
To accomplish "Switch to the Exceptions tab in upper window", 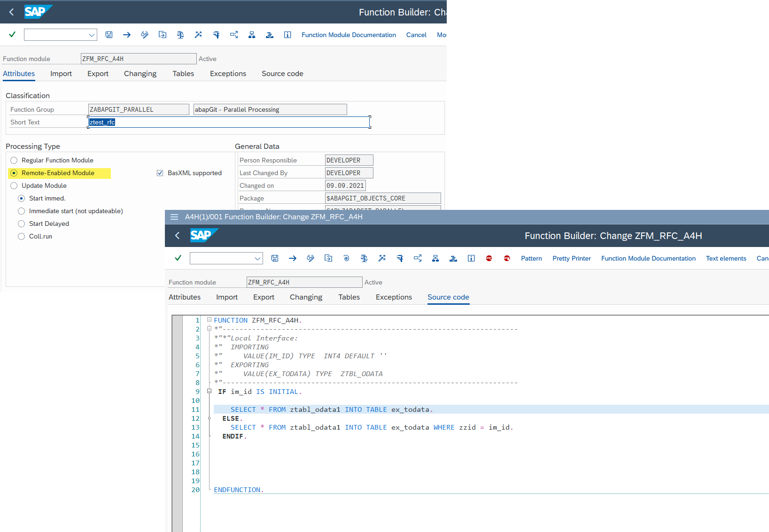I will [228, 74].
